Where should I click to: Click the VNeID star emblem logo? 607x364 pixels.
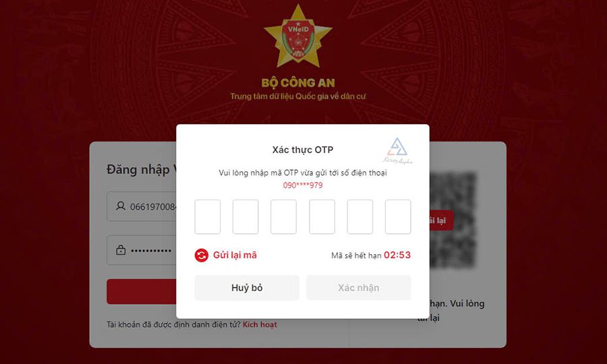(297, 36)
